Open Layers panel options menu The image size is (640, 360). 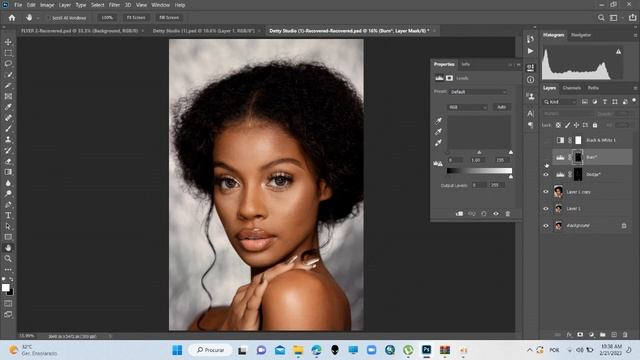[x=635, y=88]
